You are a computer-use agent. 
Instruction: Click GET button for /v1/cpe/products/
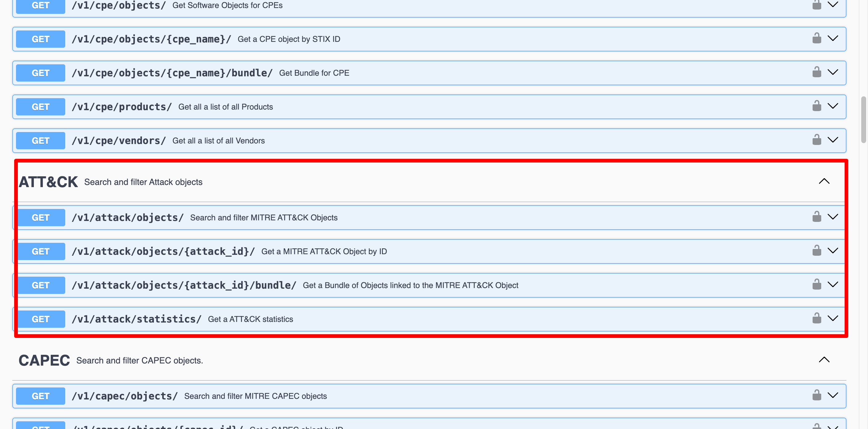click(x=40, y=107)
